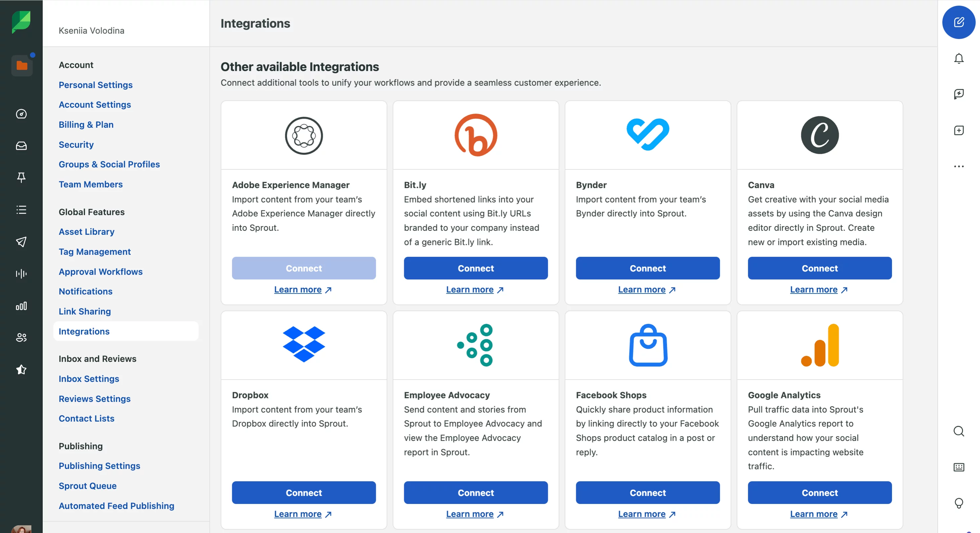
Task: Open the three-dots more menu
Action: click(x=959, y=166)
